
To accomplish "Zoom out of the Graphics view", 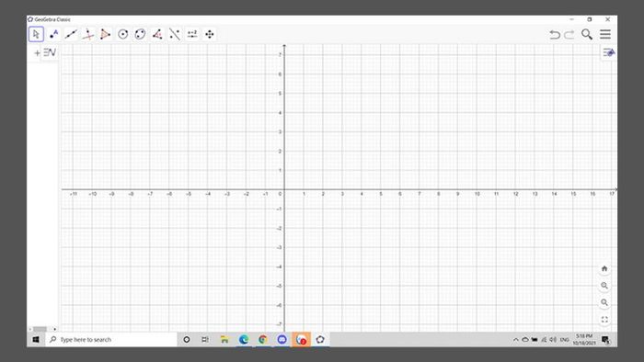I will tap(604, 302).
